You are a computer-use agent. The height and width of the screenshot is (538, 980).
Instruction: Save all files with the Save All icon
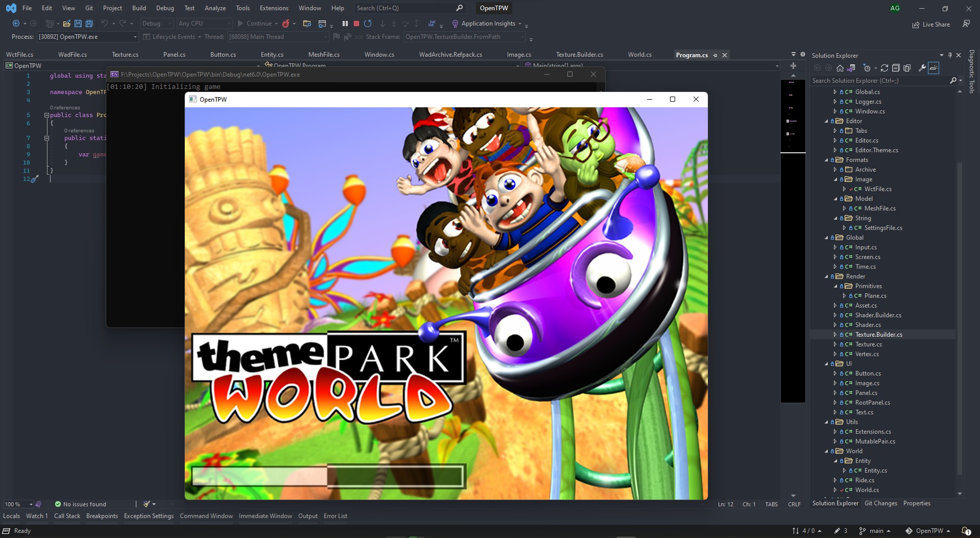tap(88, 24)
